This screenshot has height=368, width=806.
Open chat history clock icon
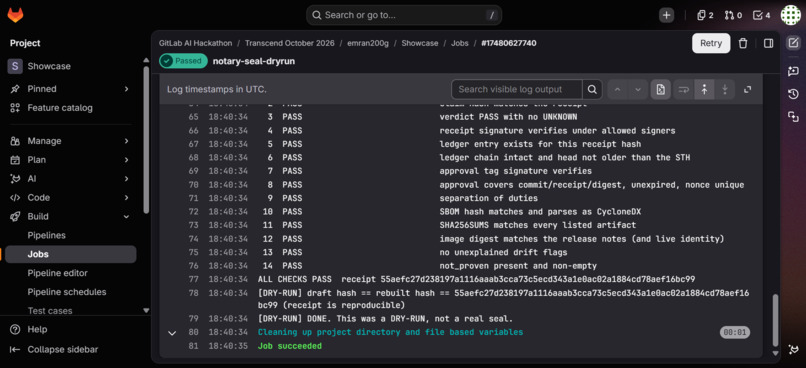[793, 94]
